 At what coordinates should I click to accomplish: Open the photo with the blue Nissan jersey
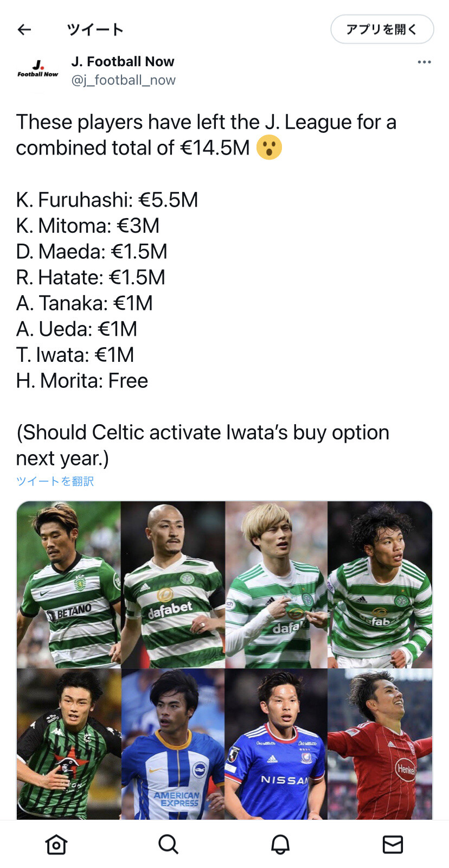(x=276, y=743)
